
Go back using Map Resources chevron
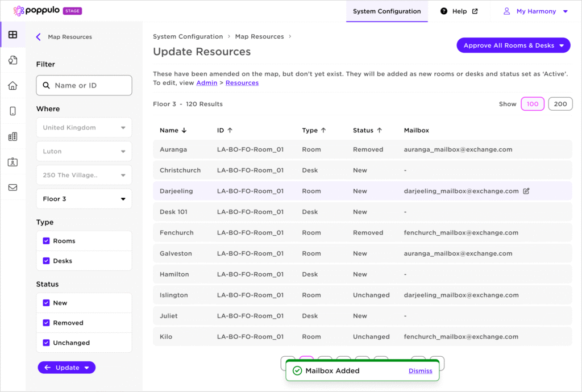pyautogui.click(x=39, y=37)
